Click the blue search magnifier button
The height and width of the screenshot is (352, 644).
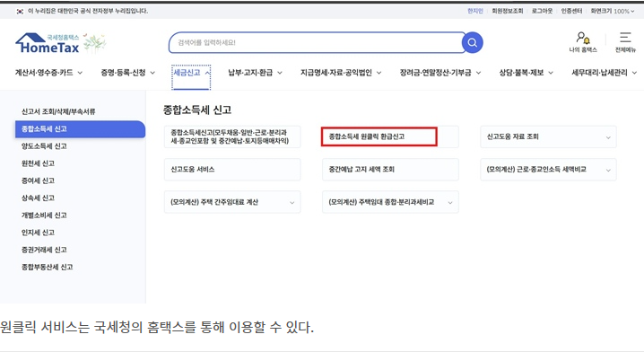click(473, 42)
